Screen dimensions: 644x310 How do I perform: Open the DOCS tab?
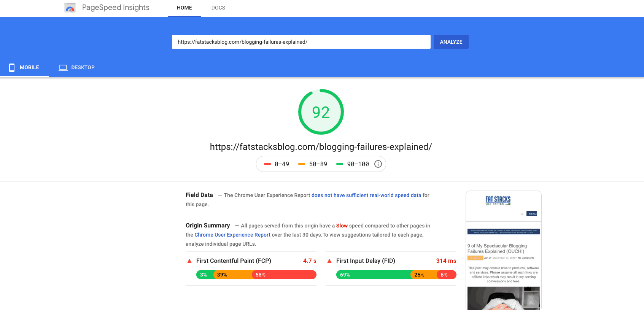(x=218, y=8)
